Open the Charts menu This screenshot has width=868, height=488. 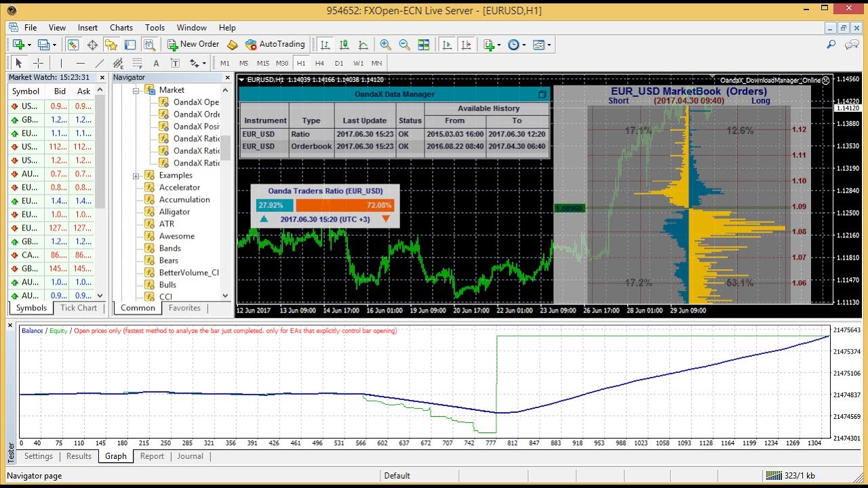tap(121, 28)
